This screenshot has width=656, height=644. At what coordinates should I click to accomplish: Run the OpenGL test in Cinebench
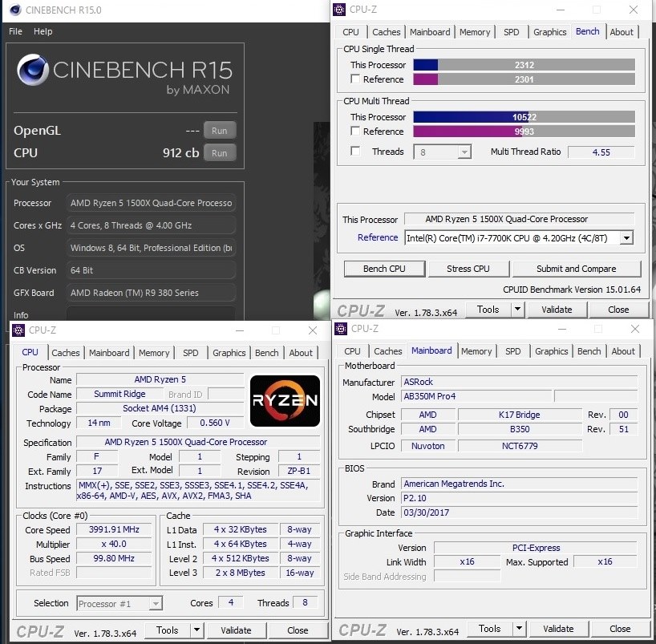click(220, 130)
